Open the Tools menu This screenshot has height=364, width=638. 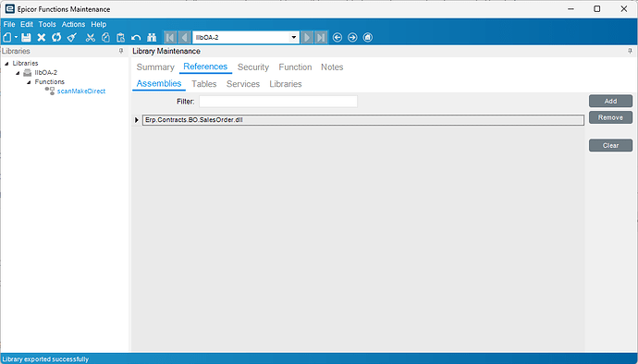pos(47,24)
